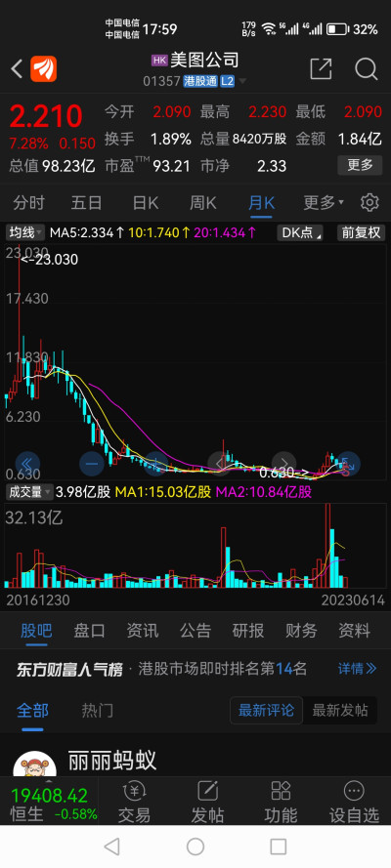The image size is (391, 868).
Task: Open 详情 ranking details link
Action: [x=357, y=669]
